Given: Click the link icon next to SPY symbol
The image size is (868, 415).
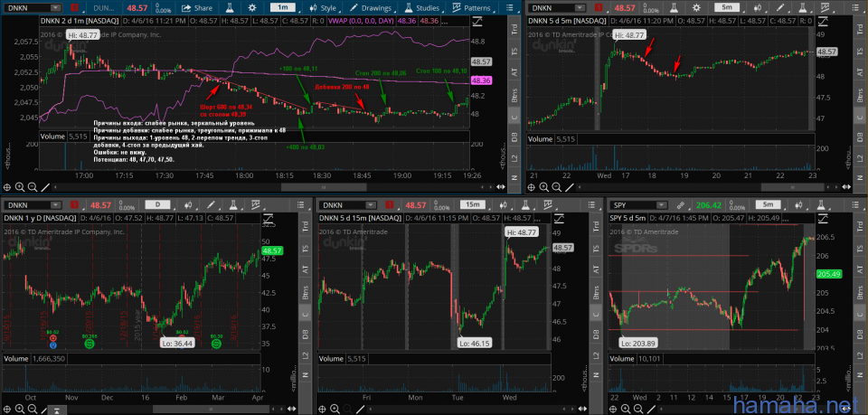Looking at the screenshot, I should 681,204.
